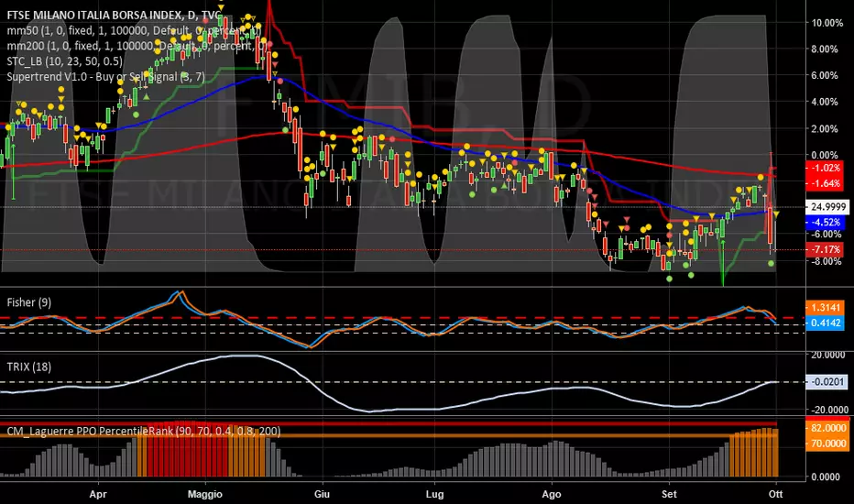Click the 10.00% price axis tick
This screenshot has height=504, width=854.
tap(827, 23)
